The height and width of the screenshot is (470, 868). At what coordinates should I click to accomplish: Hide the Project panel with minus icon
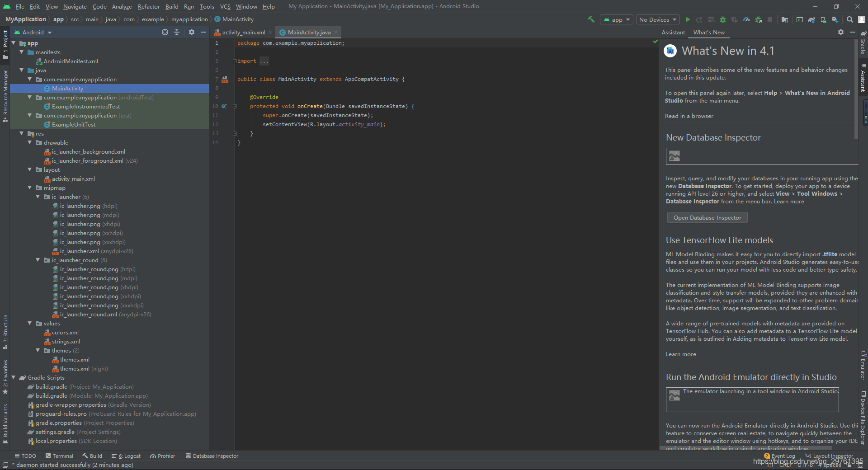pyautogui.click(x=203, y=32)
